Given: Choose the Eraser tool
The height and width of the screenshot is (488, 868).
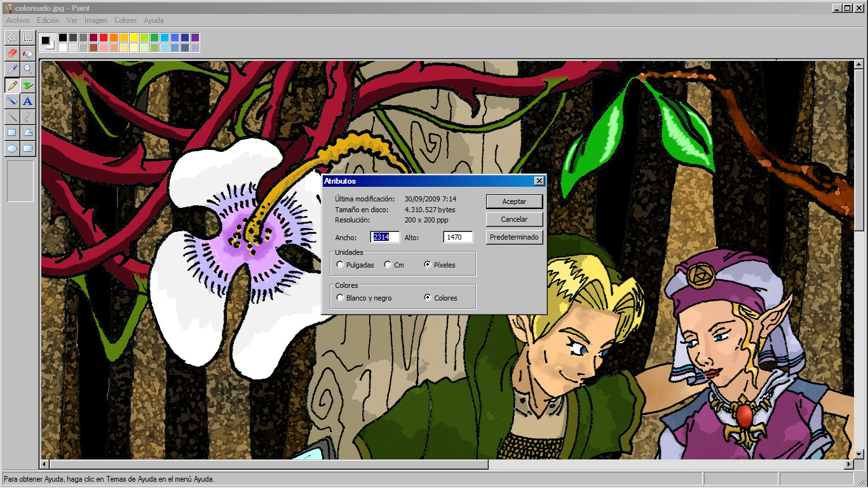Looking at the screenshot, I should click(x=11, y=53).
